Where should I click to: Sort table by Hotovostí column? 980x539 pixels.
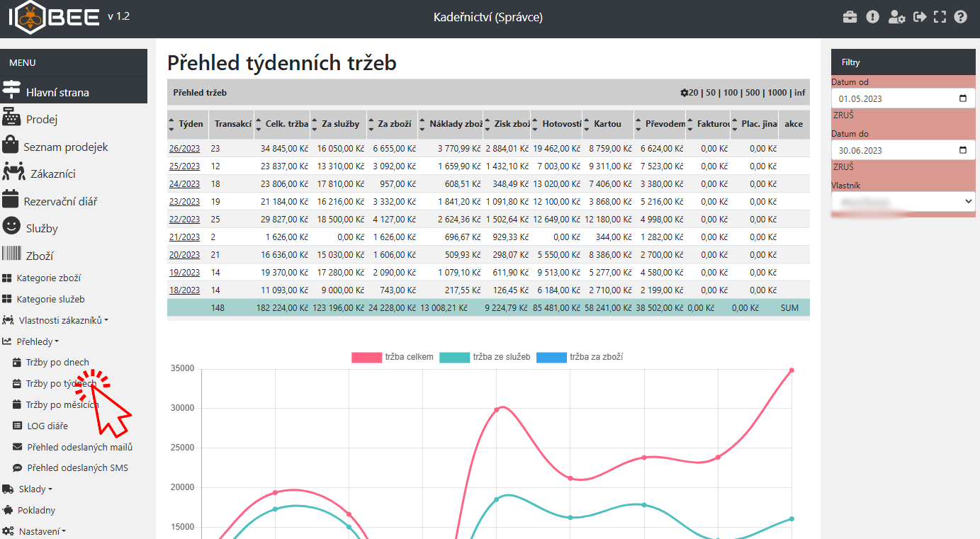coord(556,124)
